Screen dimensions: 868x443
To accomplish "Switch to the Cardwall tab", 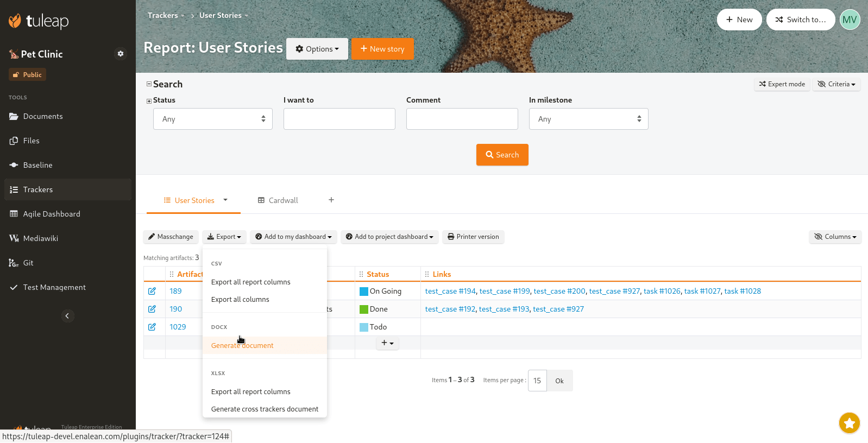I will pos(278,200).
